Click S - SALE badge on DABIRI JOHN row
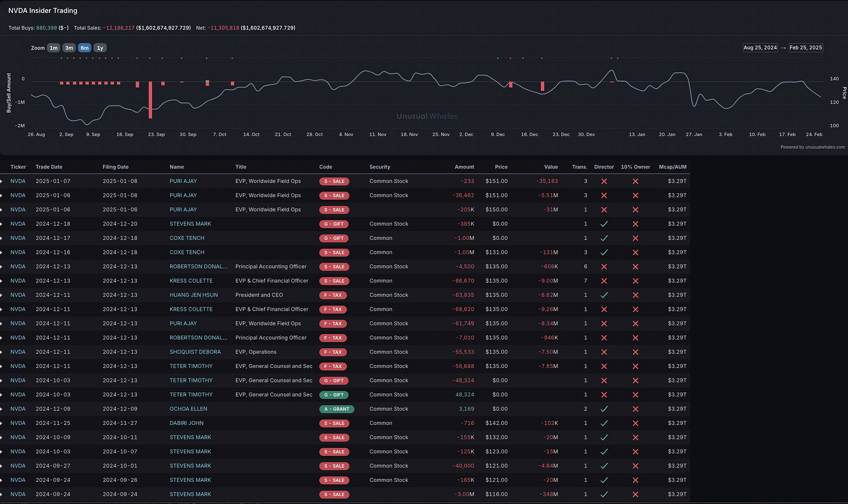 pyautogui.click(x=334, y=423)
